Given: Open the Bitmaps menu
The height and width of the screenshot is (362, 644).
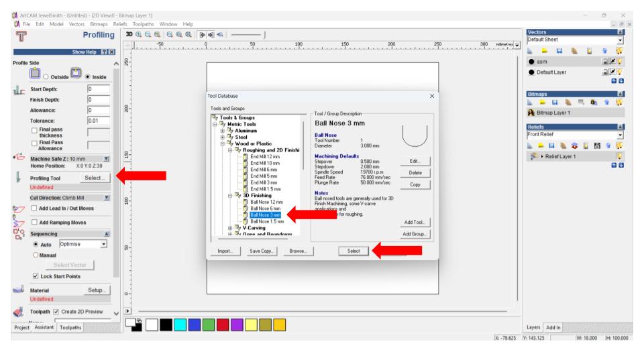Looking at the screenshot, I should coord(99,24).
